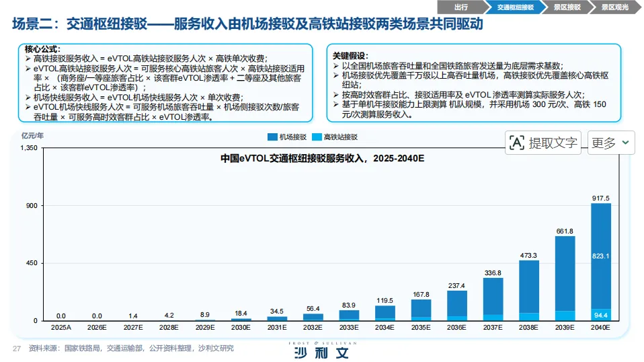Click the 900 y-axis label

[32, 205]
